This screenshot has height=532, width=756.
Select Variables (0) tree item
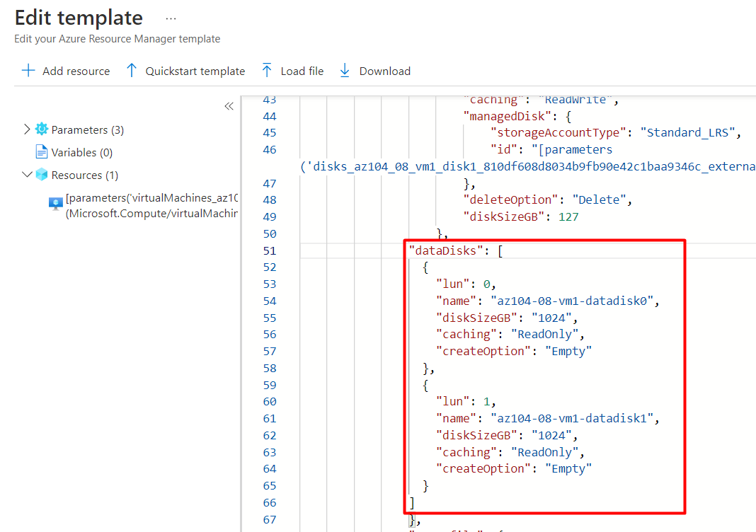82,152
